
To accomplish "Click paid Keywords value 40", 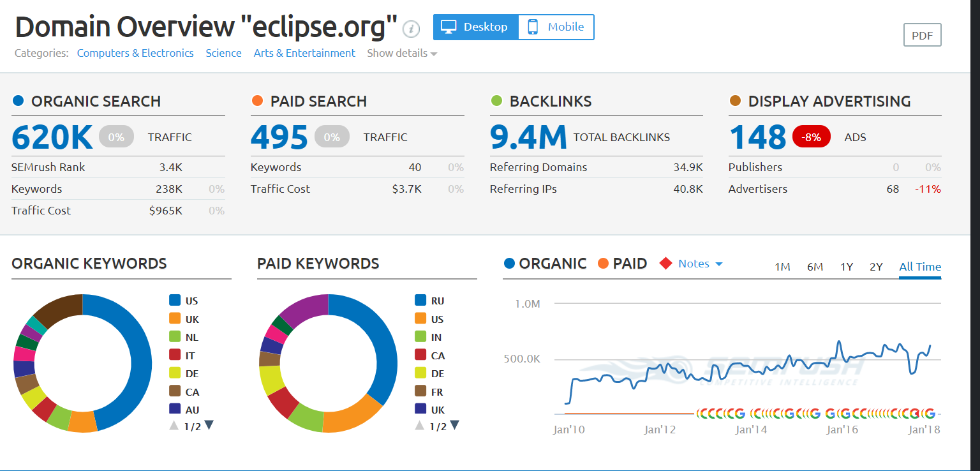I will (x=415, y=167).
